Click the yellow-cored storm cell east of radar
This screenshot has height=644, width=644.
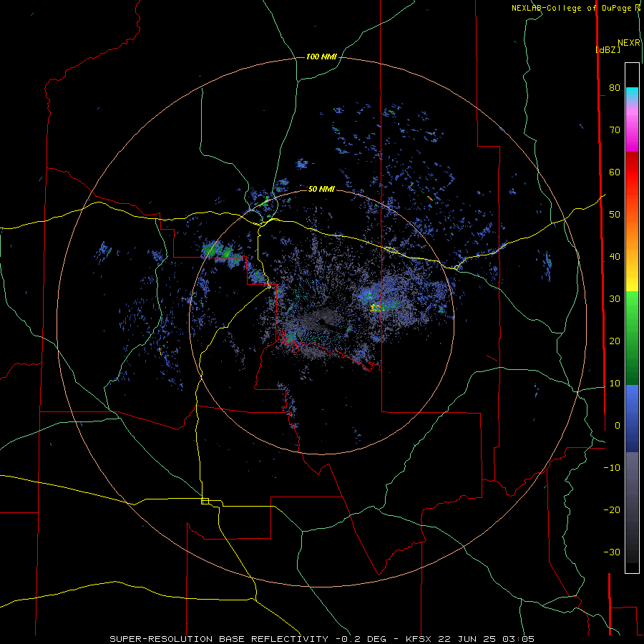[376, 307]
